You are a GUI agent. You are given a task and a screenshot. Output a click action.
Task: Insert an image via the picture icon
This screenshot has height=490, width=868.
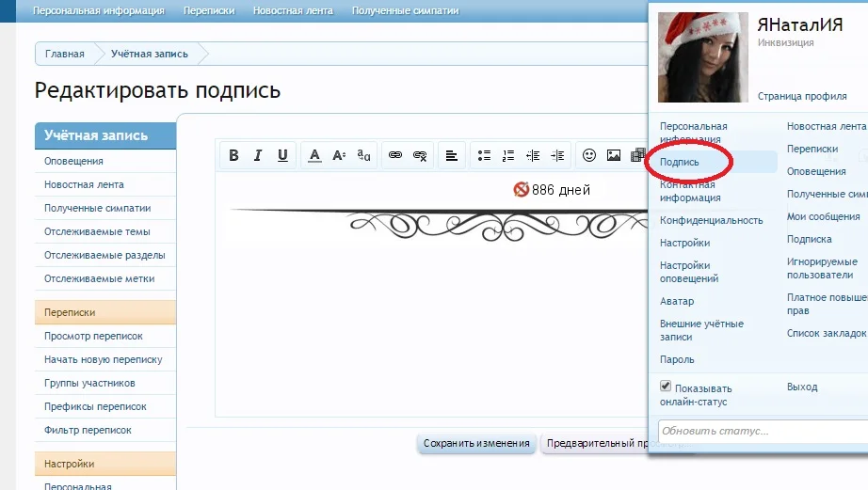614,155
